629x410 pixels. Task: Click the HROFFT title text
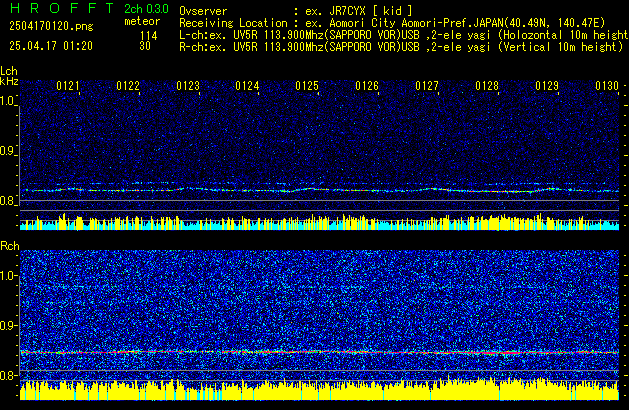coord(62,8)
